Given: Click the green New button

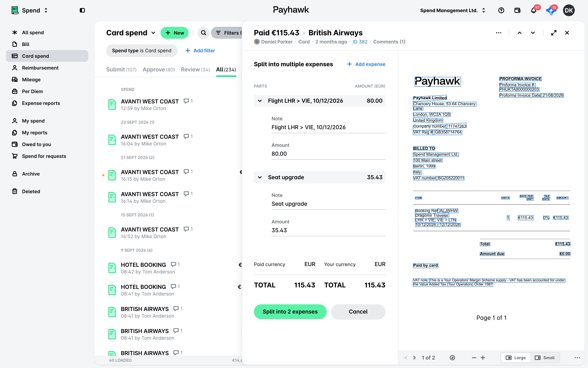Looking at the screenshot, I should (x=174, y=33).
